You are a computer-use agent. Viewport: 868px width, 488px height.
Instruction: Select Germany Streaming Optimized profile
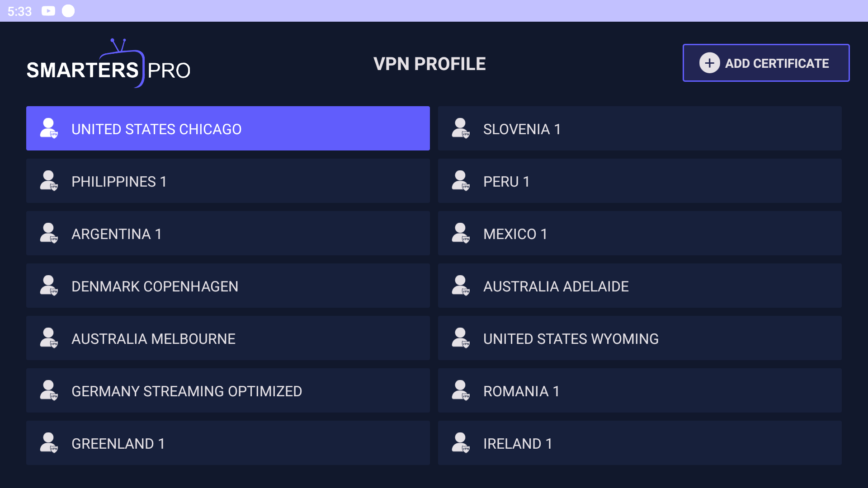pos(228,390)
